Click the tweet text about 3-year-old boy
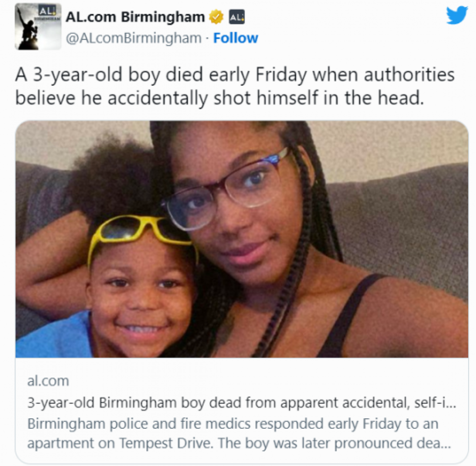Viewport: 476px width, 466px height. point(235,86)
